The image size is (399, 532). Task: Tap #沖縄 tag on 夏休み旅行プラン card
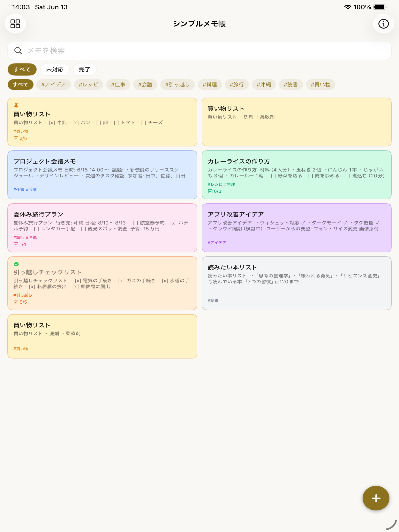click(31, 237)
